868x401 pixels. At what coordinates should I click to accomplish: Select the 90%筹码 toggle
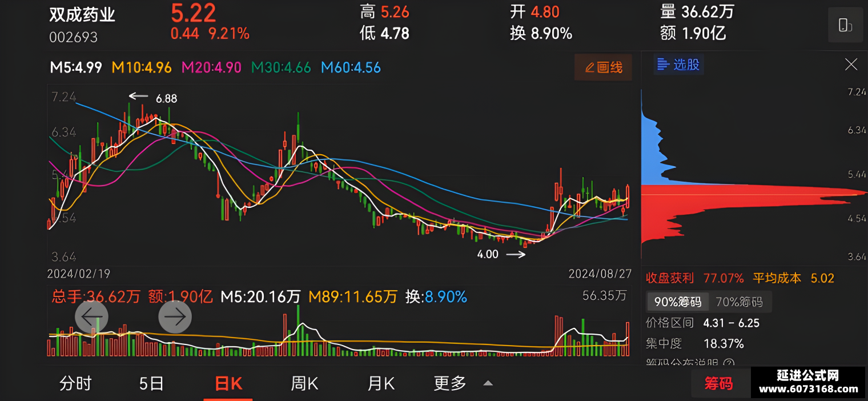point(677,302)
